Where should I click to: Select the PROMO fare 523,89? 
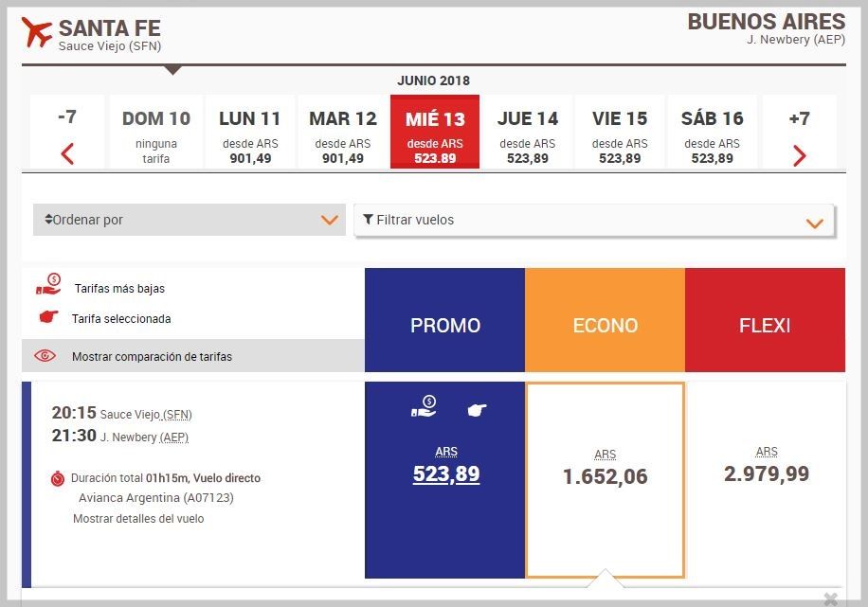coord(445,473)
